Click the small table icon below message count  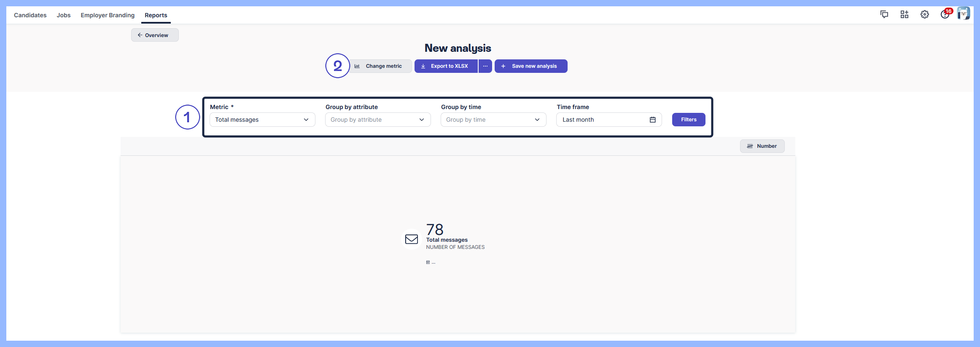click(428, 262)
